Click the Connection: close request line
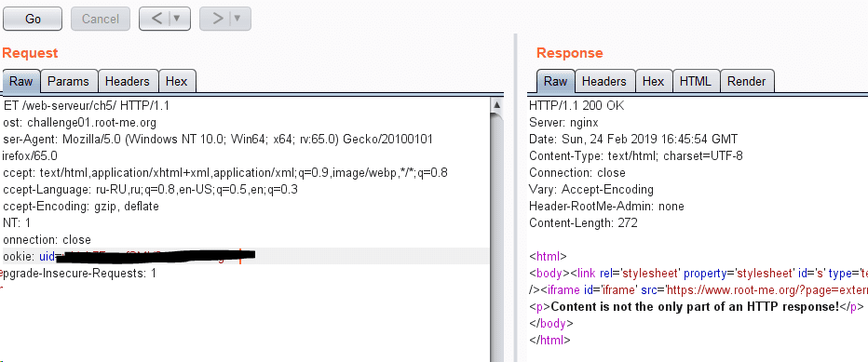Viewport: 868px width, 362px height. 47,240
